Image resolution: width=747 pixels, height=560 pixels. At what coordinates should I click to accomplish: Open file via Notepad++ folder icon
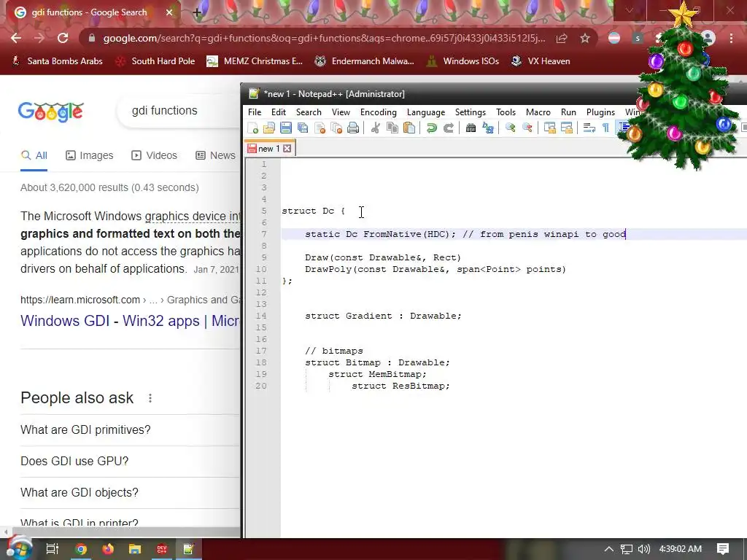[269, 128]
